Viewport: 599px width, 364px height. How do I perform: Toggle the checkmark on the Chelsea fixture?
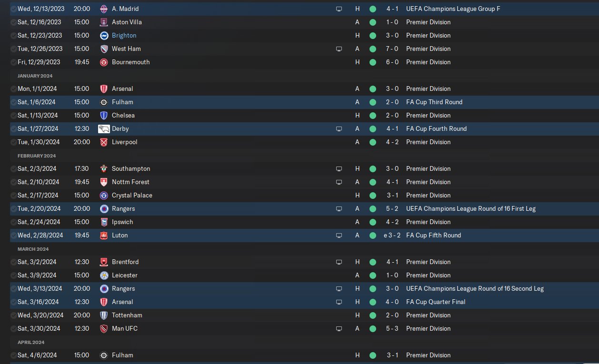click(13, 115)
